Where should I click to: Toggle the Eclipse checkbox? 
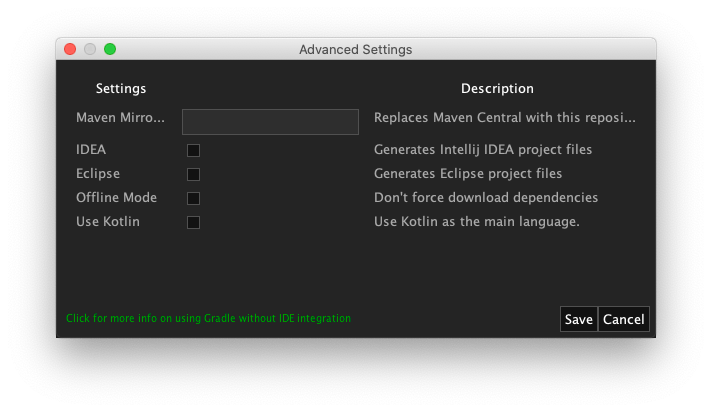pyautogui.click(x=194, y=174)
